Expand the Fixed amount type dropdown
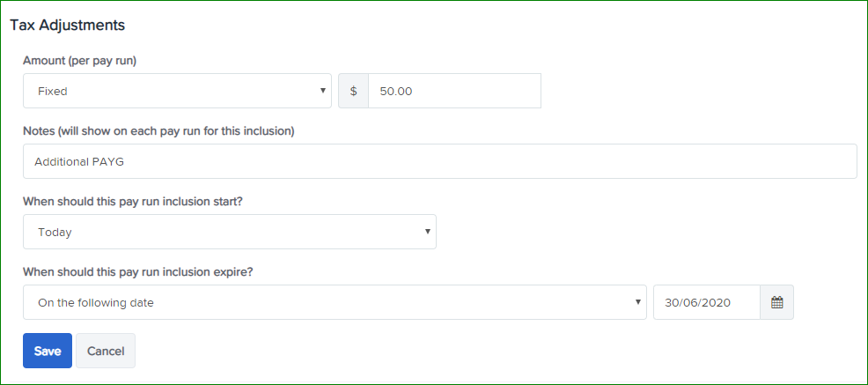Screen dimensions: 868x385 (177, 91)
